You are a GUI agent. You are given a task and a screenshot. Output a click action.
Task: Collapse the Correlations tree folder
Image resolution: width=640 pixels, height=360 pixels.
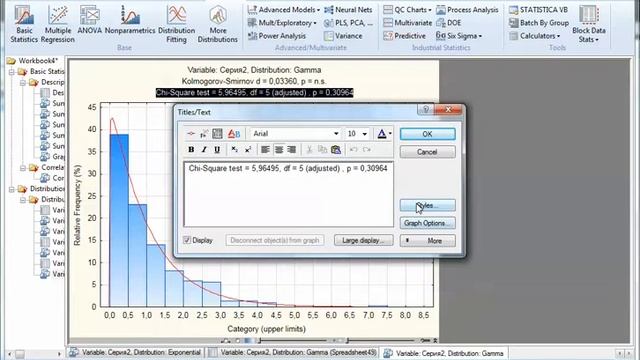(23, 168)
